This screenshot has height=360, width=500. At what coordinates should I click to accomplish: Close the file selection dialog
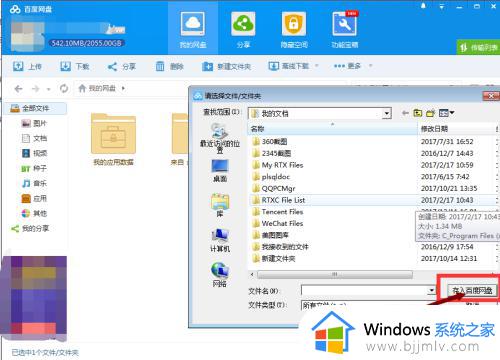pyautogui.click(x=491, y=96)
